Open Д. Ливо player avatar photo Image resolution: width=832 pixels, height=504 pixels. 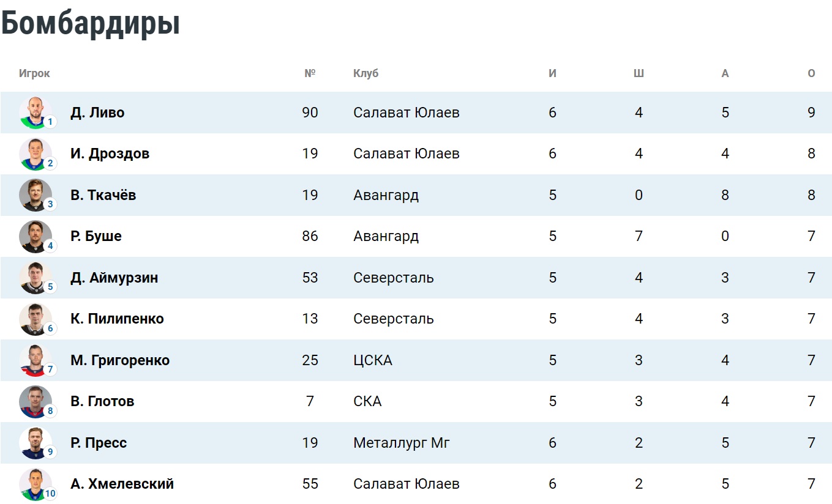(x=36, y=113)
